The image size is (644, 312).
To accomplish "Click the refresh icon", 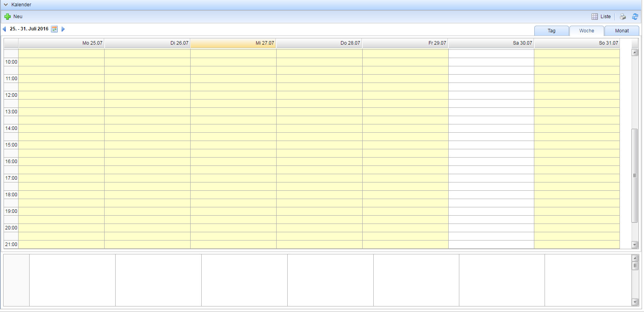I will pyautogui.click(x=635, y=17).
